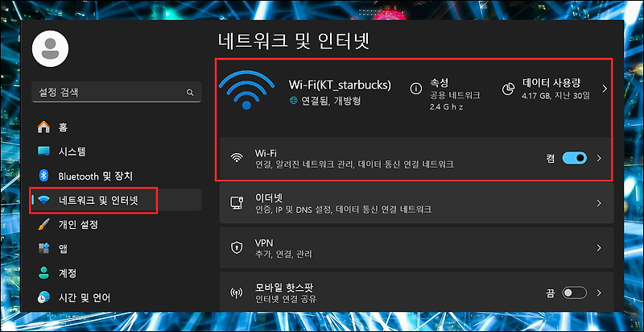Click the large Wi-Fi signal icon
The image size is (644, 332).
click(246, 90)
